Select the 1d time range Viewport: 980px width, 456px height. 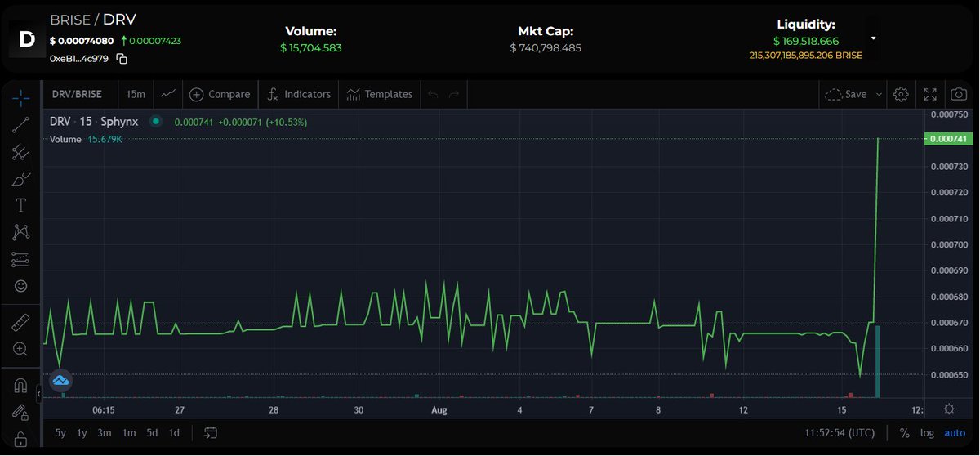click(x=174, y=432)
